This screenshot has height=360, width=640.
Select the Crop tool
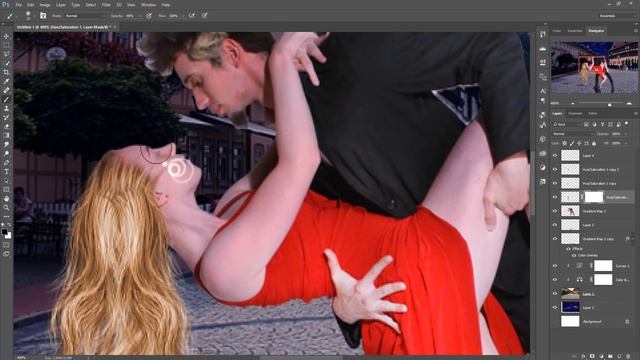click(x=6, y=72)
